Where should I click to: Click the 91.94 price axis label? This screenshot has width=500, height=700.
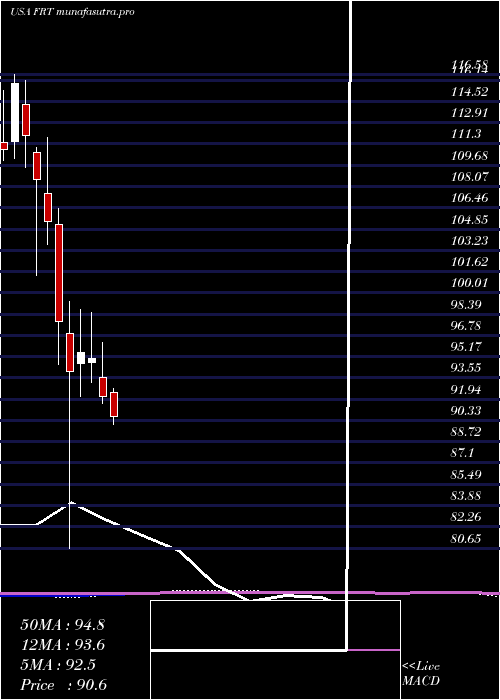pos(466,390)
